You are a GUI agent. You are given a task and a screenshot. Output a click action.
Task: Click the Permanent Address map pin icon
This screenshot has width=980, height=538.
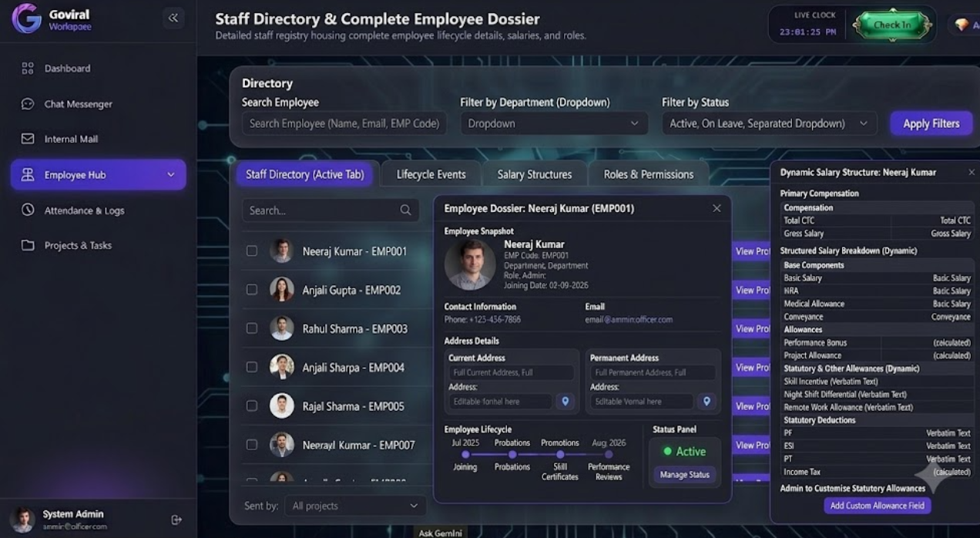click(x=706, y=402)
